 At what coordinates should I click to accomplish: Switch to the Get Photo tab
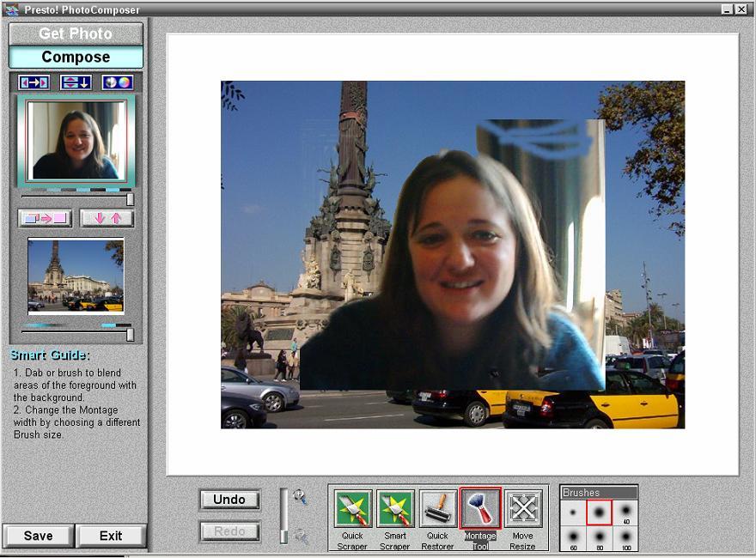point(76,33)
